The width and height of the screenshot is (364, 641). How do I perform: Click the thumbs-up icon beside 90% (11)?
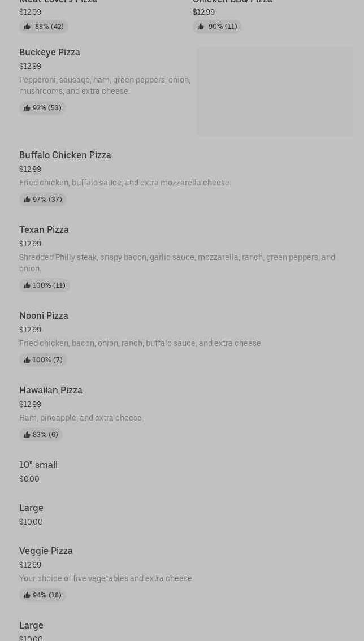201,27
